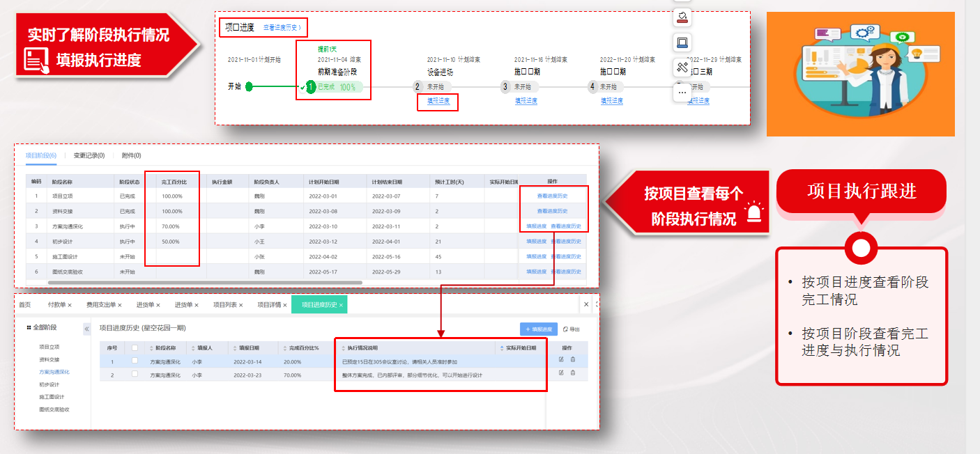Close the 项目进度历史 tab

(341, 305)
